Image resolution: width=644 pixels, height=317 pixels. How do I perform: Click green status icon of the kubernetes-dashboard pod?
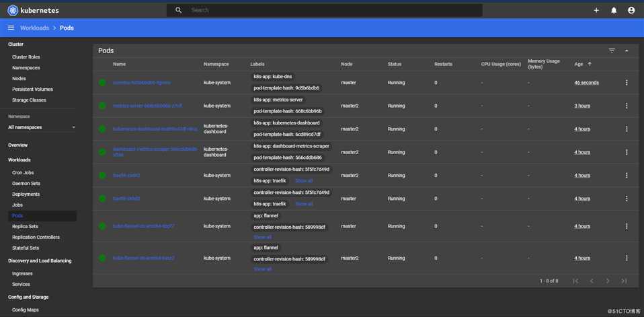pos(102,129)
